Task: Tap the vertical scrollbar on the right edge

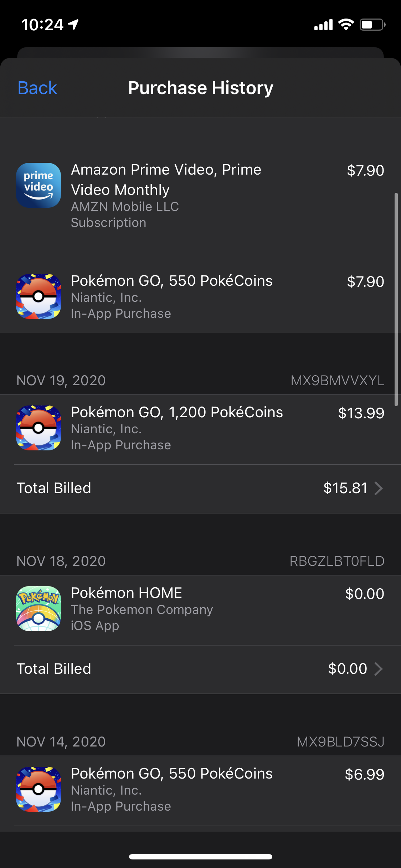Action: [396, 299]
